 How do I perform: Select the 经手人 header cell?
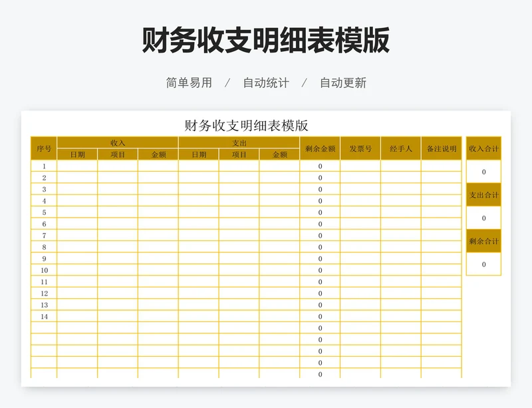pyautogui.click(x=401, y=148)
